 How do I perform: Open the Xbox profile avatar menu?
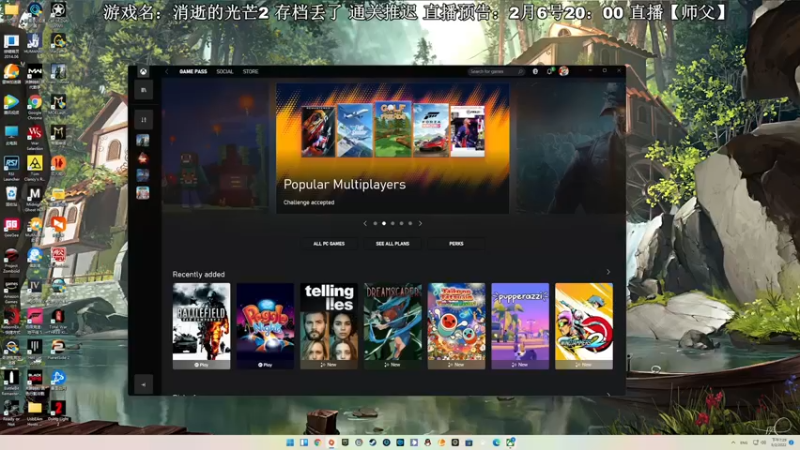point(564,71)
